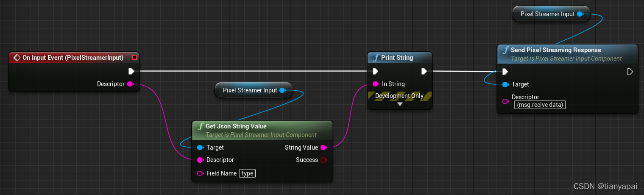Click Target is Pixel Streamer Input Component on Get Json node

tap(261, 135)
